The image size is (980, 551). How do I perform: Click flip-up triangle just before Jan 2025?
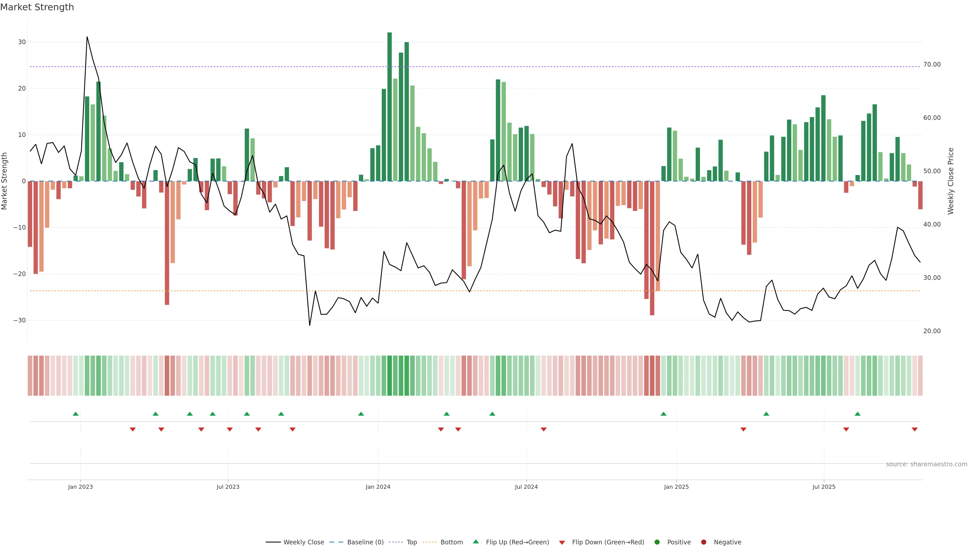[x=664, y=414]
